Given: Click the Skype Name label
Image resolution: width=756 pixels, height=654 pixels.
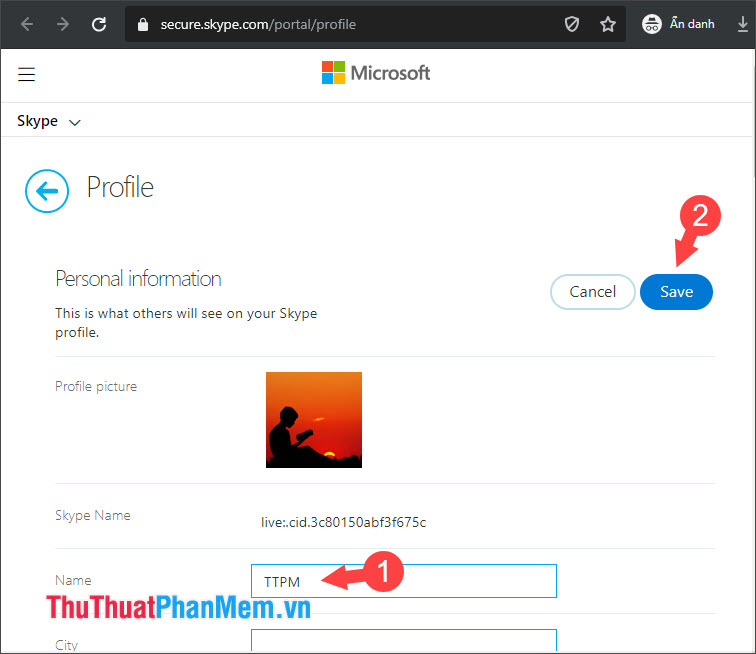Looking at the screenshot, I should pyautogui.click(x=93, y=516).
